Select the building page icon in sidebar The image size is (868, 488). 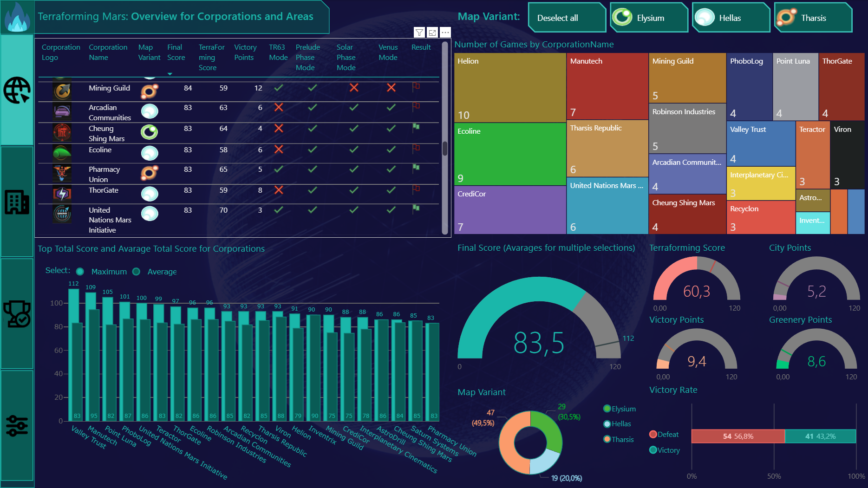pos(17,202)
